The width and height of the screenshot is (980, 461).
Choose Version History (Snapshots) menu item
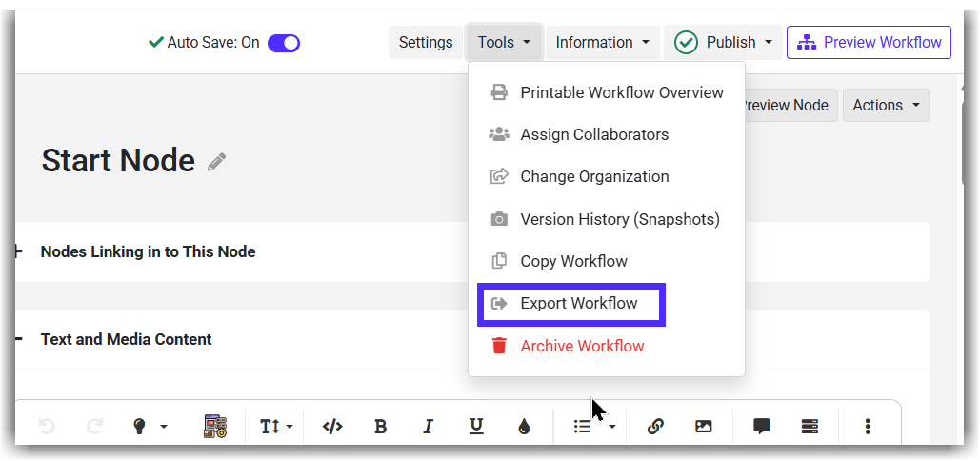point(619,219)
